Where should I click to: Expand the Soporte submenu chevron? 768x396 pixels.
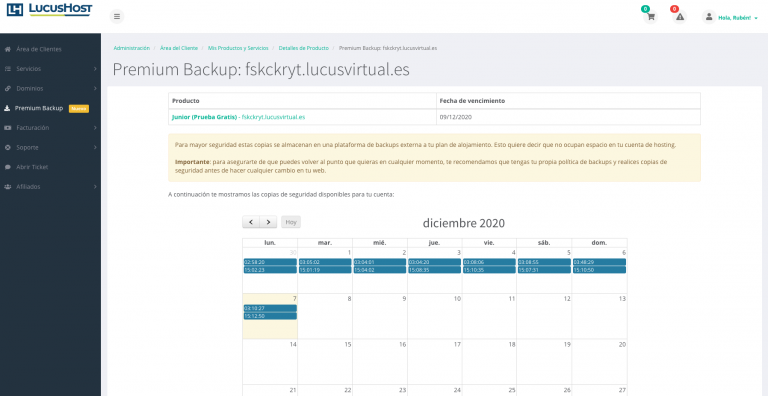[x=95, y=148]
